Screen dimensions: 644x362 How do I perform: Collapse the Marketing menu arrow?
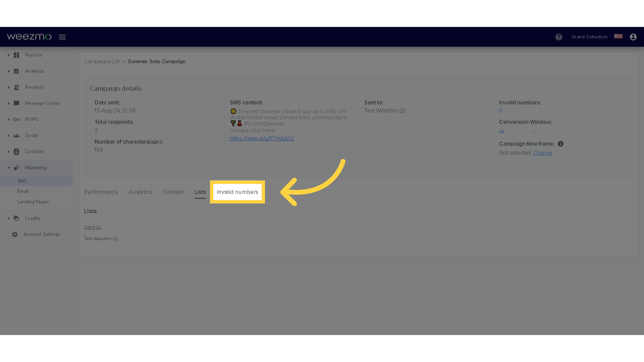click(x=9, y=168)
